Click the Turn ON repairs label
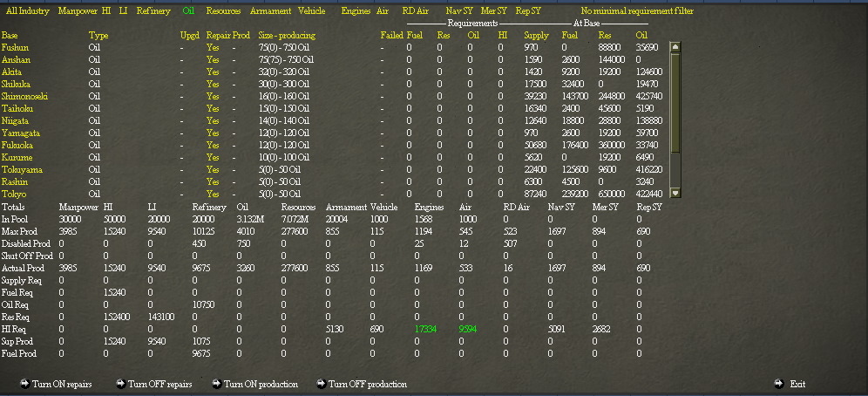Screen dimensions: 868x396 coord(62,384)
